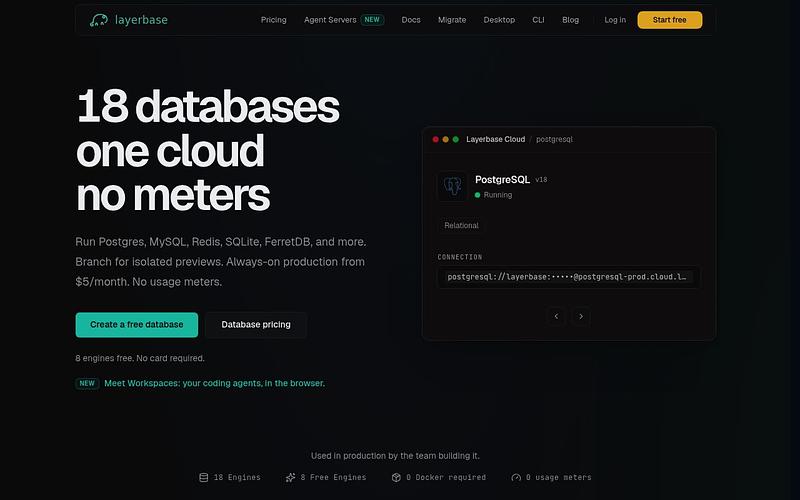The image size is (800, 500).
Task: Open Agent Servers in the navigation
Action: pyautogui.click(x=330, y=20)
